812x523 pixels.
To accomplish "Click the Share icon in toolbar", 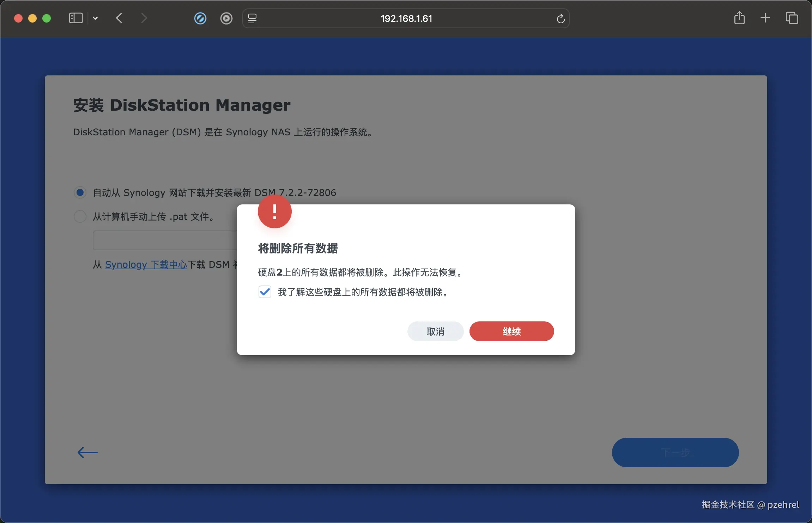I will tap(739, 18).
